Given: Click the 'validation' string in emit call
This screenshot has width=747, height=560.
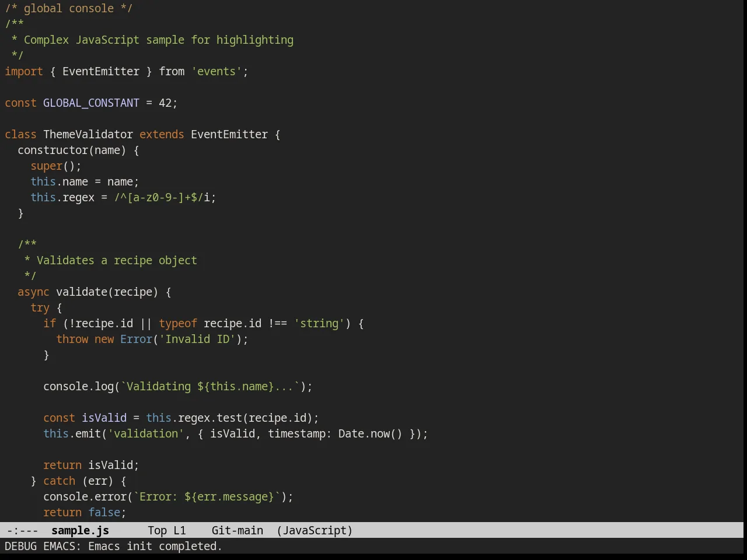Looking at the screenshot, I should 146,433.
